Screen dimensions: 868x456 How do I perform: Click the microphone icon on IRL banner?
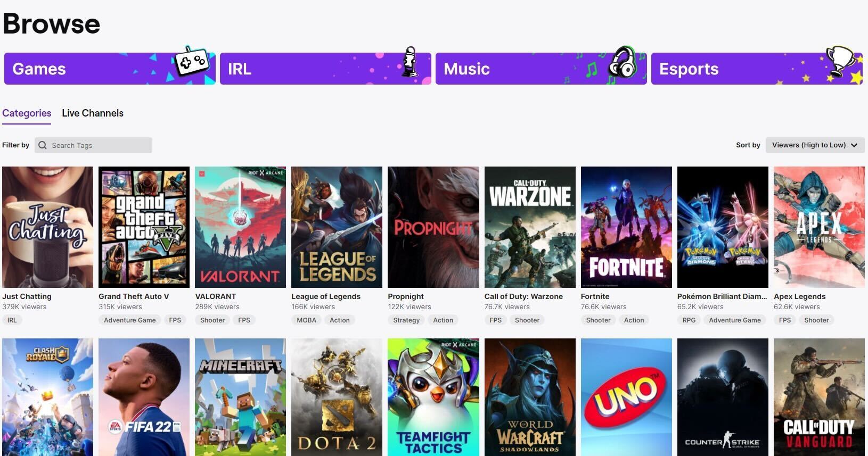(410, 62)
